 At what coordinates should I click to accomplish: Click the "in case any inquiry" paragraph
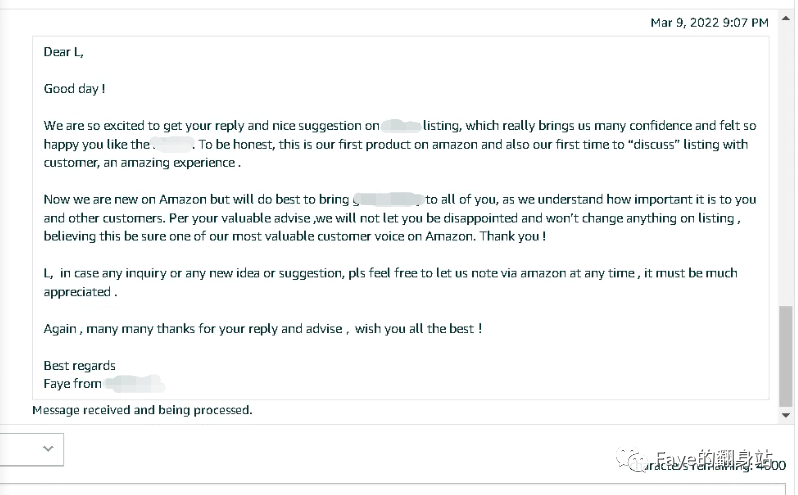tap(390, 282)
